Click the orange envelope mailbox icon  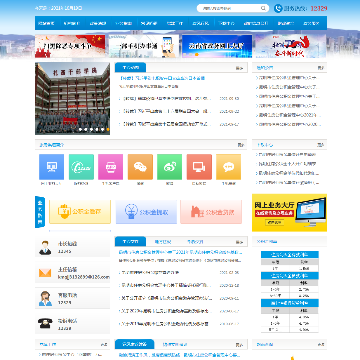coord(45,273)
